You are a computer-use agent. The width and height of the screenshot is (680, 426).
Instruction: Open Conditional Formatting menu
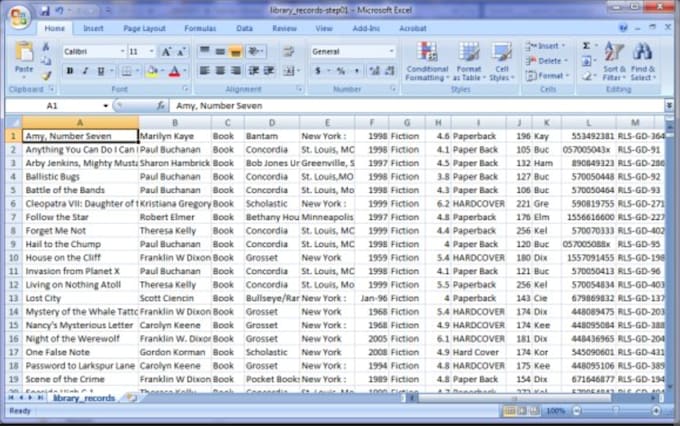click(427, 61)
